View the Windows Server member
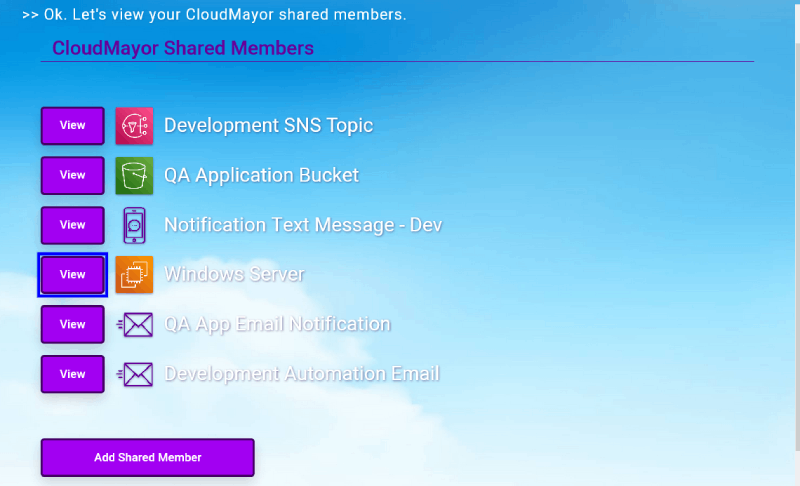This screenshot has width=800, height=486. tap(72, 274)
